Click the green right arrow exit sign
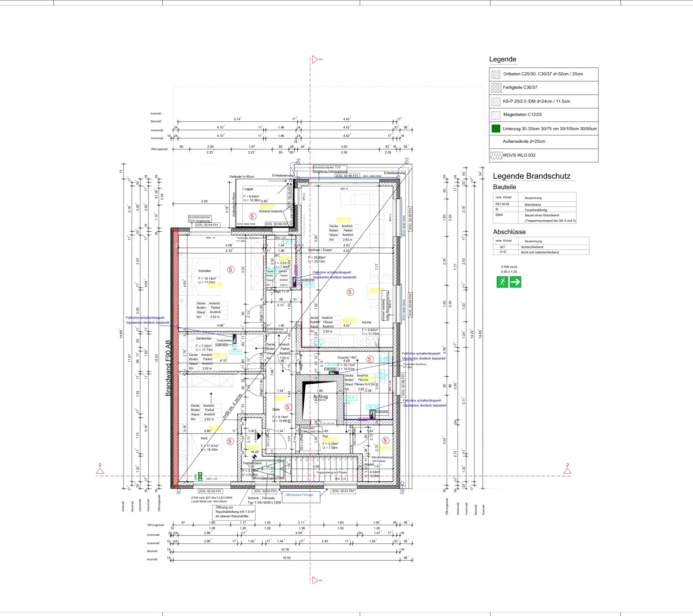Viewport: 693px width, 616px height. [x=515, y=282]
